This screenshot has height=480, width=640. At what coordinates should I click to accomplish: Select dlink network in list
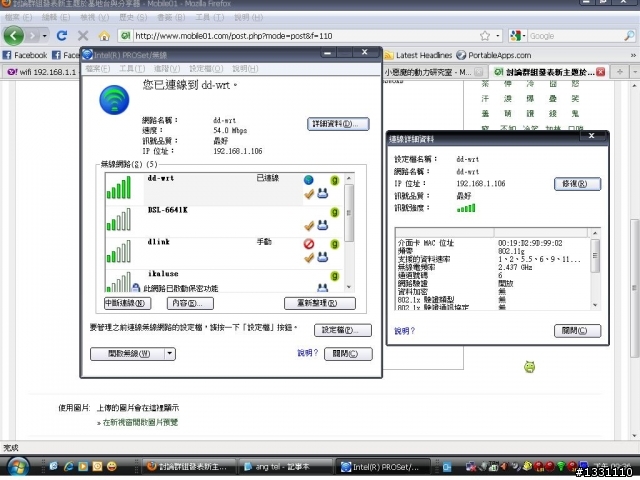point(224,253)
